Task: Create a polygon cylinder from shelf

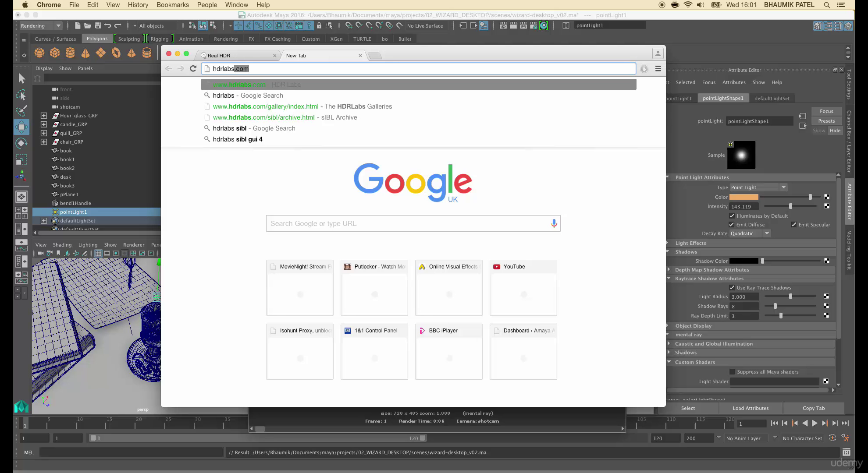Action: [70, 53]
